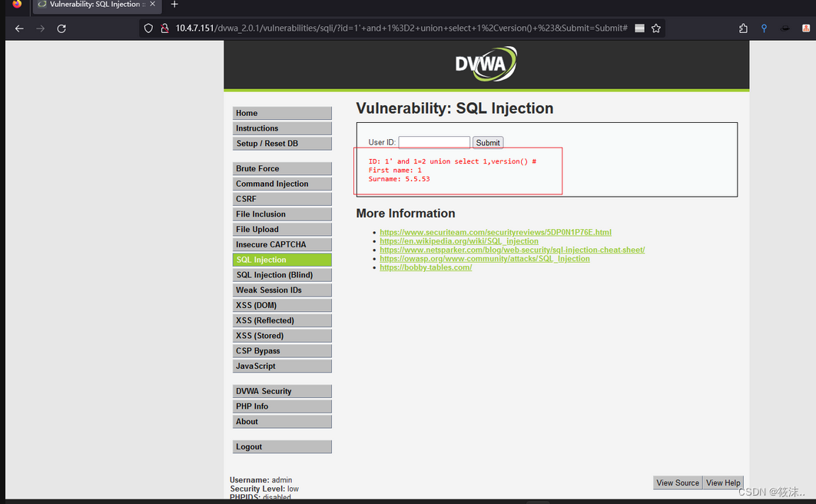
Task: Bookmark this page with star icon
Action: pyautogui.click(x=655, y=28)
